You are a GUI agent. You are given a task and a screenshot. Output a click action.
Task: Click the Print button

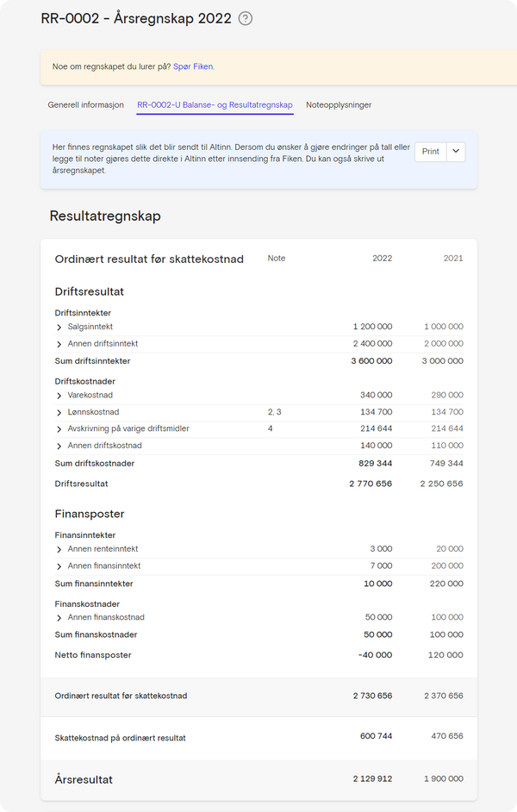[x=431, y=152]
